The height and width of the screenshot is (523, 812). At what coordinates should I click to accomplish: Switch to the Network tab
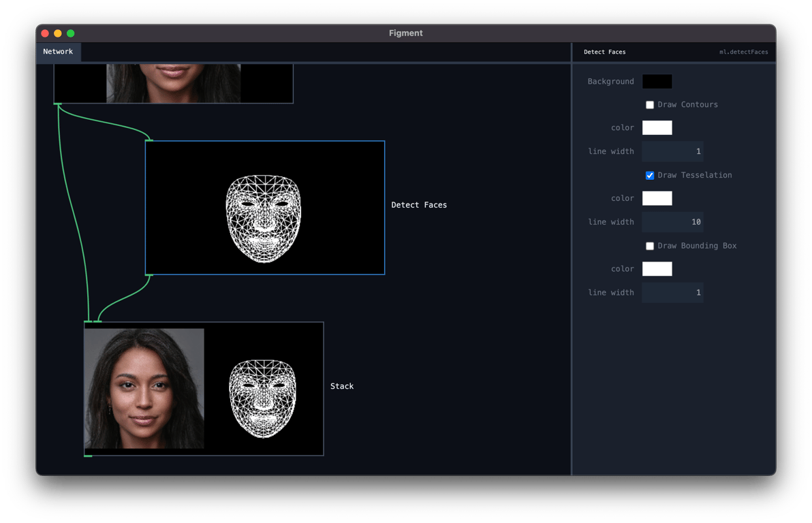click(58, 51)
